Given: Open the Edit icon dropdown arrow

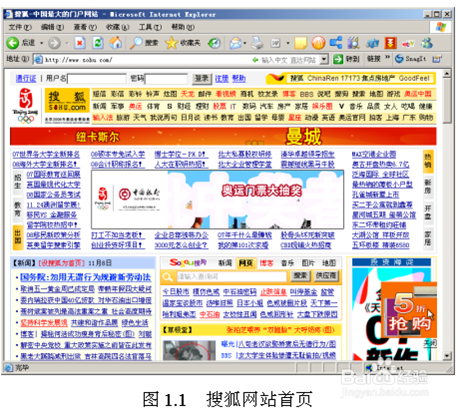Looking at the screenshot, I should click(287, 43).
